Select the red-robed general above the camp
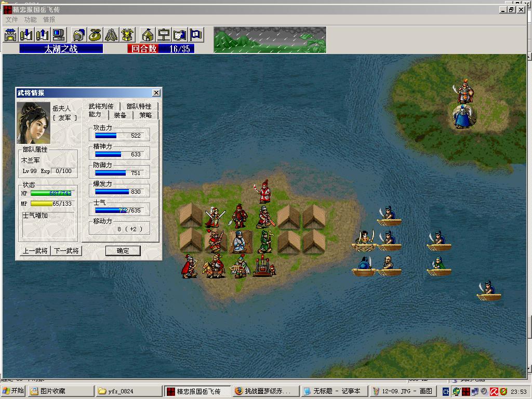Screen dimensions: 532x399 point(263,192)
